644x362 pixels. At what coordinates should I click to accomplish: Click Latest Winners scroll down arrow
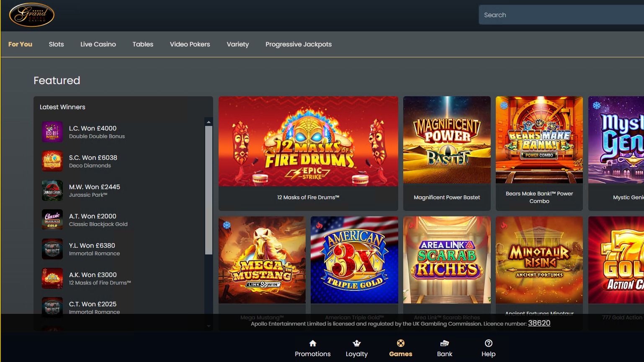[209, 326]
